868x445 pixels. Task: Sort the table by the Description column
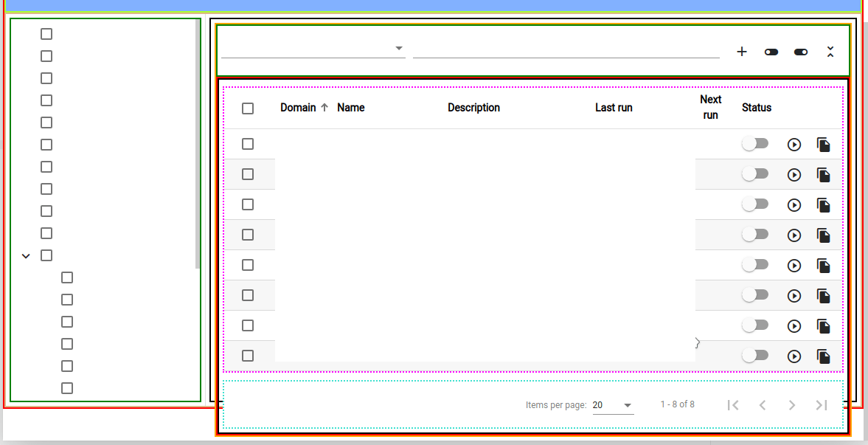click(x=473, y=107)
